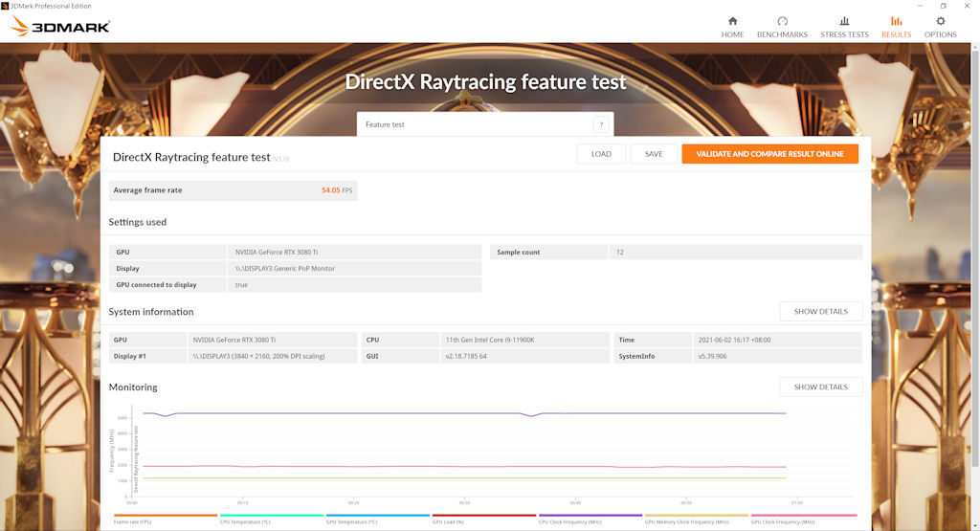
Task: Open the Home section
Action: click(x=732, y=28)
